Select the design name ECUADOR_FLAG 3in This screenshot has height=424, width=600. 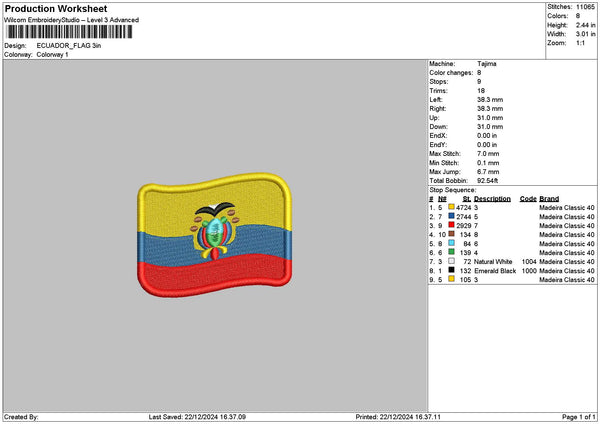(69, 46)
